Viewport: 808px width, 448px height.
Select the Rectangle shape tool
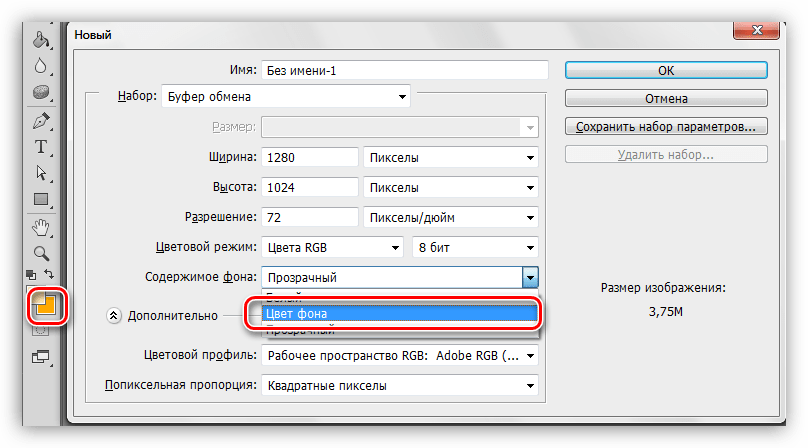tap(41, 200)
